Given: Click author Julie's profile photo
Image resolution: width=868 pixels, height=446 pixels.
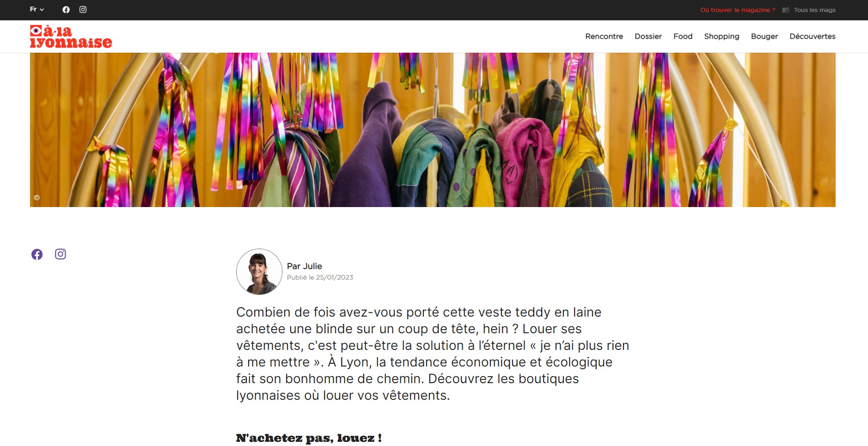Looking at the screenshot, I should (x=259, y=272).
